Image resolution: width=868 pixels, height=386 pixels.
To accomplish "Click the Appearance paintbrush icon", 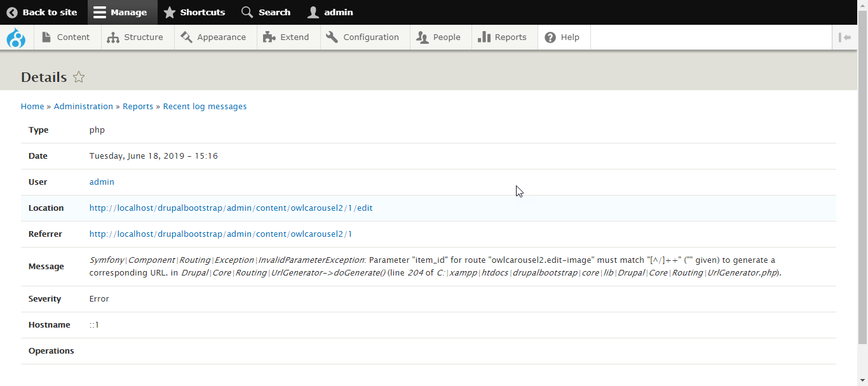I will 186,37.
